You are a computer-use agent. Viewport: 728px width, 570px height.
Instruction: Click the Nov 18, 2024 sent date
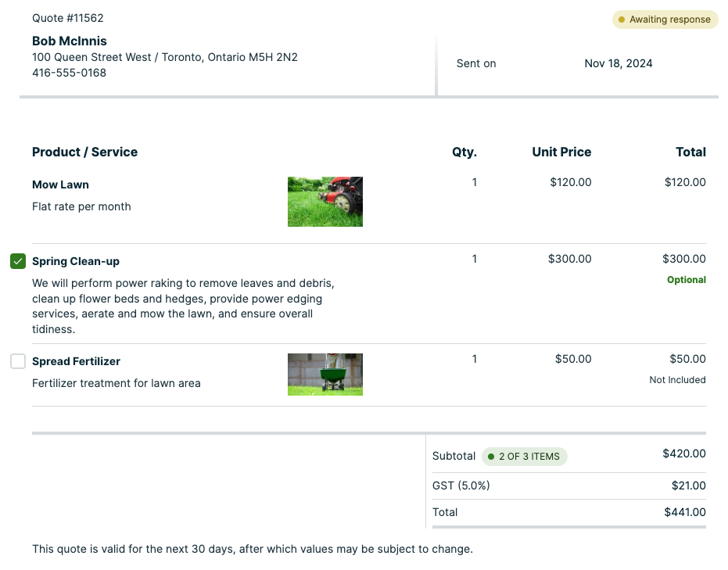click(x=618, y=63)
